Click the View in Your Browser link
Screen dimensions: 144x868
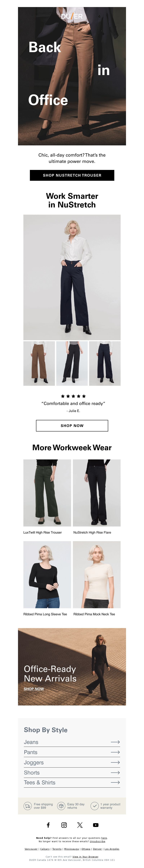click(85, 856)
